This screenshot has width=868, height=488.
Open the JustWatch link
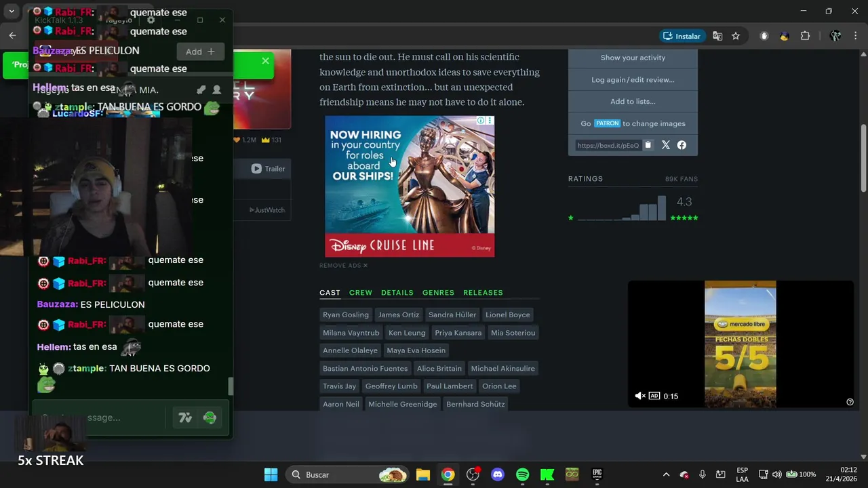coord(267,210)
